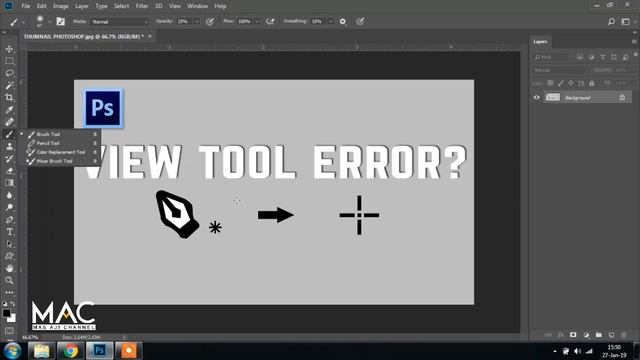The height and width of the screenshot is (360, 640).
Task: Click the new group folder button
Action: (598, 335)
